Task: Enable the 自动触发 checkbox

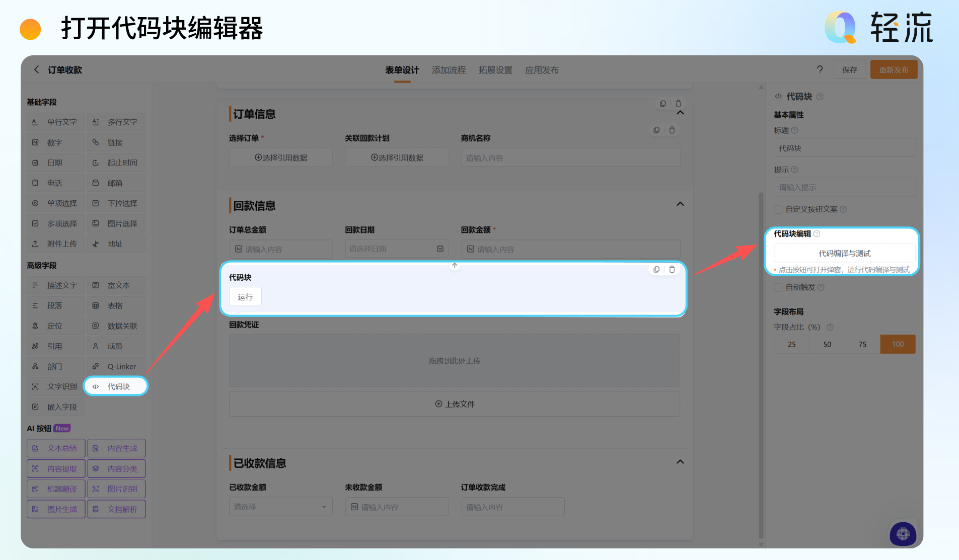Action: tap(778, 287)
